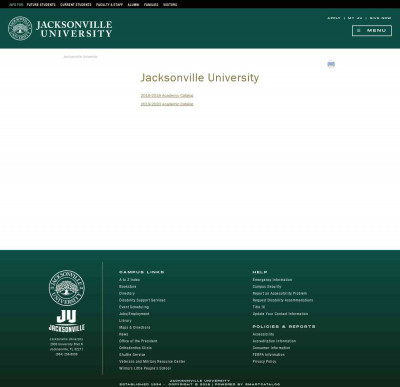Open Disability Support Services footer link
The height and width of the screenshot is (387, 400).
142,300
